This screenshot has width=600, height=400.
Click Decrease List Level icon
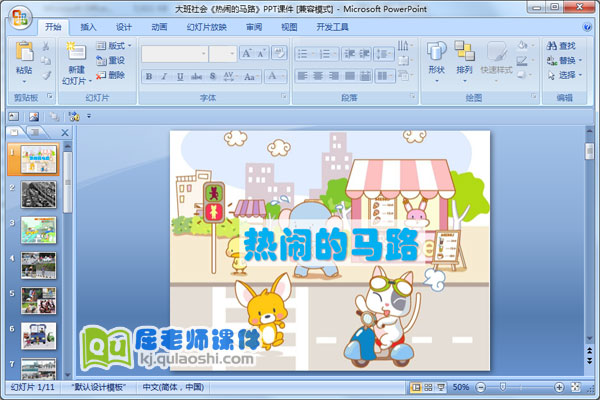(349, 54)
